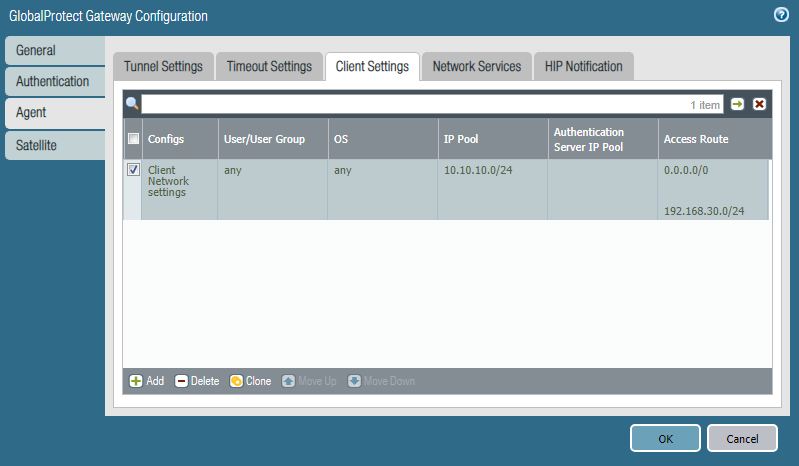Viewport: 799px width, 466px height.
Task: Click the access route 192.168.30.0/24
Action: pyautogui.click(x=704, y=211)
